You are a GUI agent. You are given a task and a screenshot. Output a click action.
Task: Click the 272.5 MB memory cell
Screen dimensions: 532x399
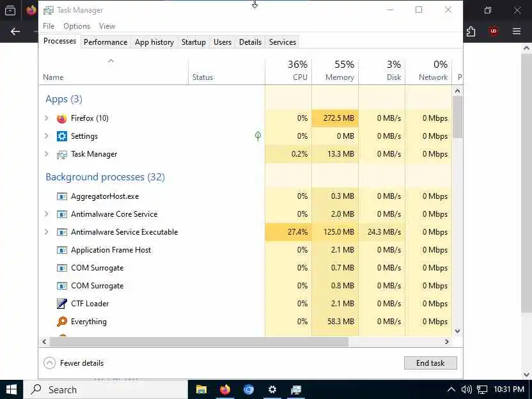335,118
